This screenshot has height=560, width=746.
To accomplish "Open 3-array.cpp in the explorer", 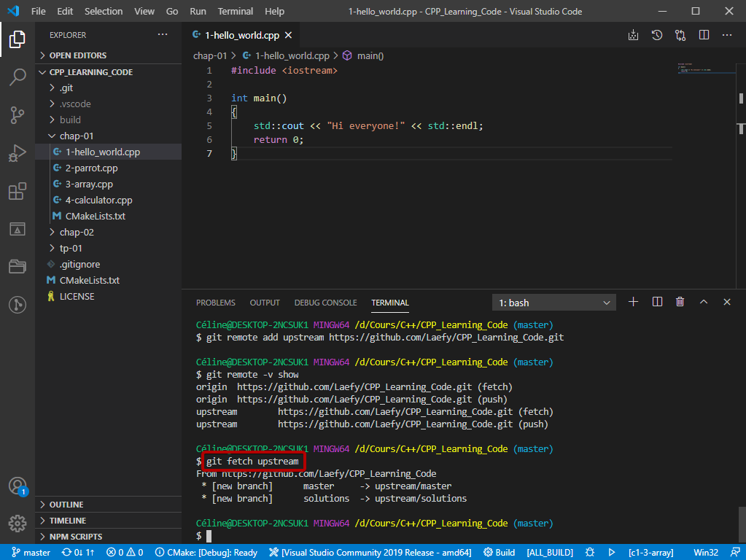I will [109, 184].
